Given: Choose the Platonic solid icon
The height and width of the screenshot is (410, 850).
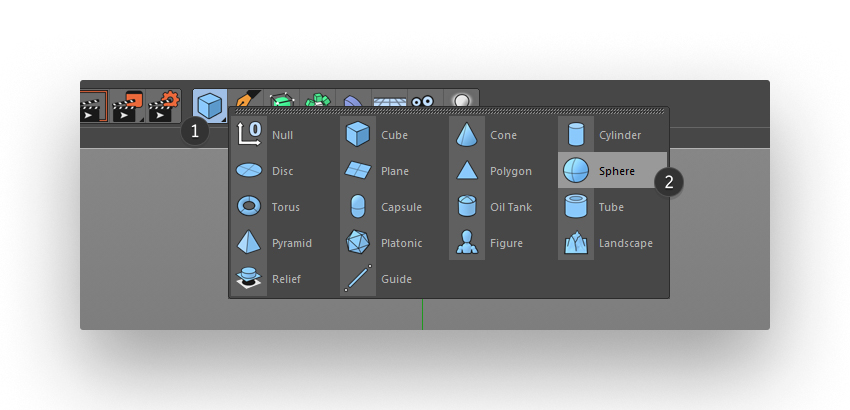Looking at the screenshot, I should [x=358, y=242].
